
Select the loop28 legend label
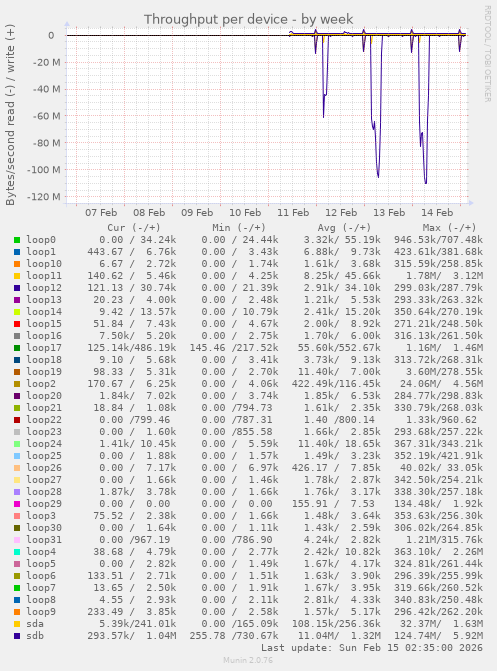click(x=44, y=492)
